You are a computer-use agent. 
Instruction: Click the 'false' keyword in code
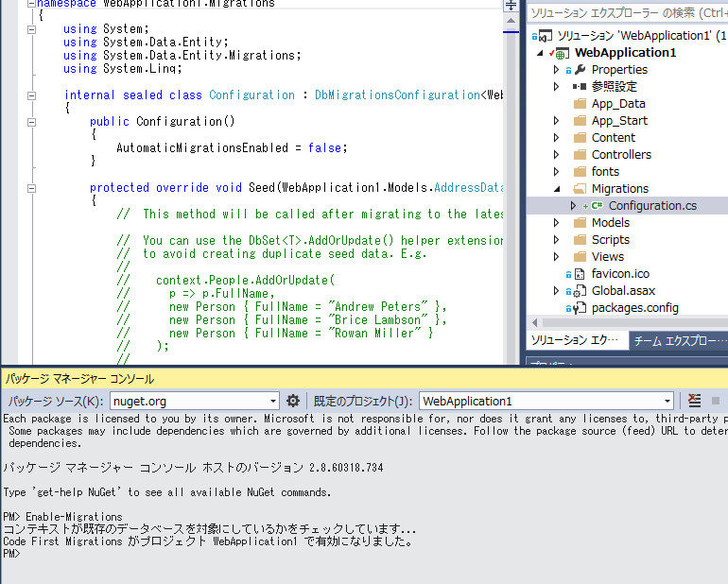(324, 148)
